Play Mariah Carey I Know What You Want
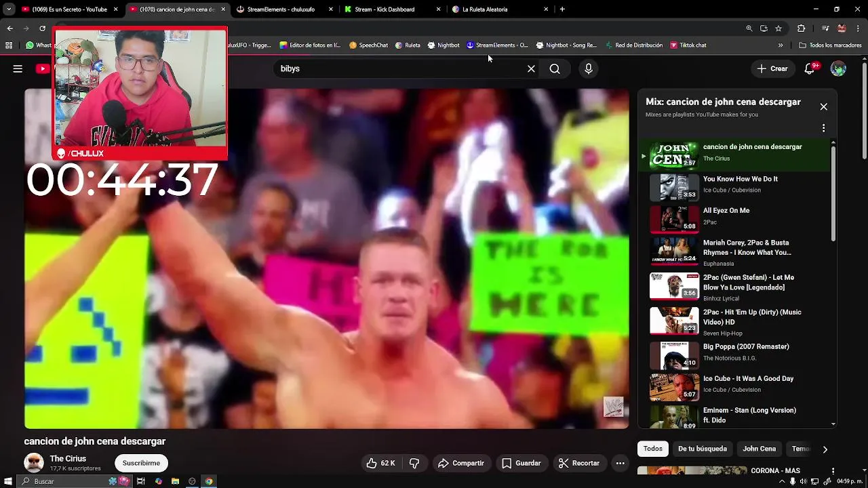 (x=736, y=252)
